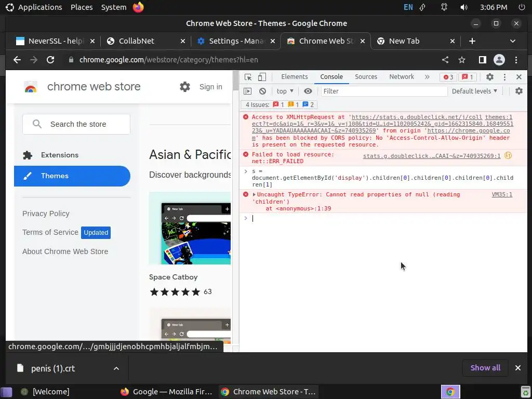Open the VM35:1 source link
Viewport: 532px width, 399px height.
click(502, 194)
